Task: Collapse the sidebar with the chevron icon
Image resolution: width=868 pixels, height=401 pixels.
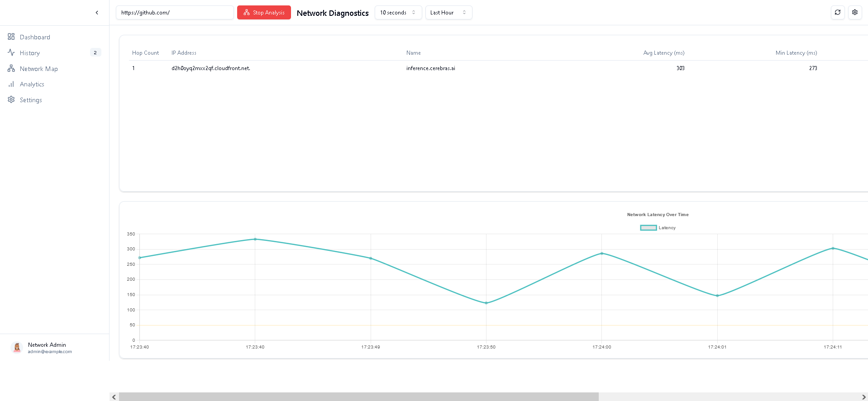Action: click(97, 13)
